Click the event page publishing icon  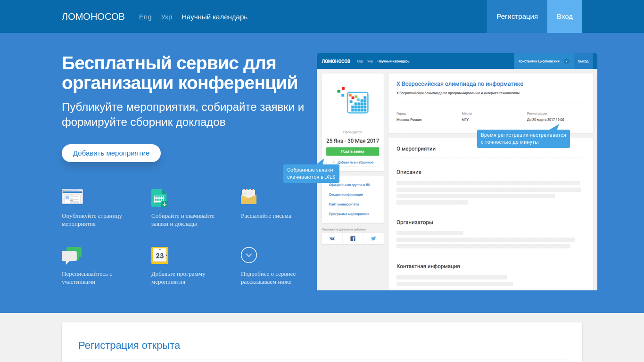72,197
